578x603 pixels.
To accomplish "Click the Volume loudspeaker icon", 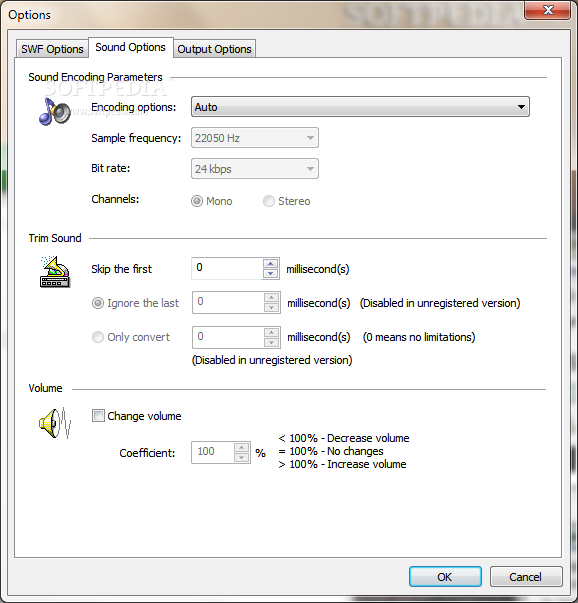I will pyautogui.click(x=55, y=423).
